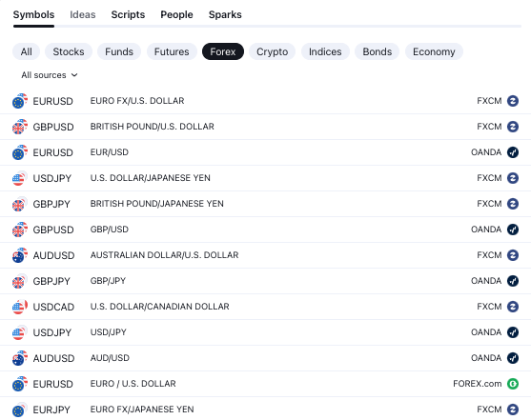The height and width of the screenshot is (420, 531).
Task: Filter results by Economy
Action: (434, 51)
